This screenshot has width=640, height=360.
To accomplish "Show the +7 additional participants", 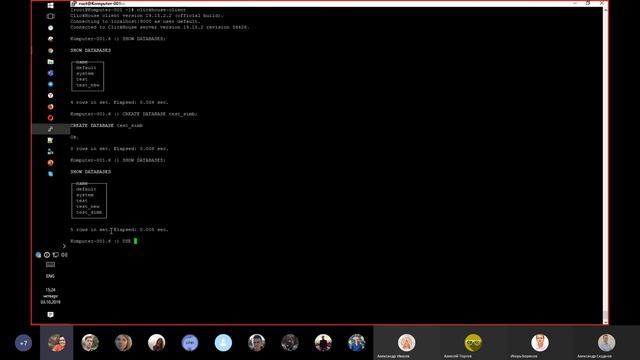I will pyautogui.click(x=23, y=343).
